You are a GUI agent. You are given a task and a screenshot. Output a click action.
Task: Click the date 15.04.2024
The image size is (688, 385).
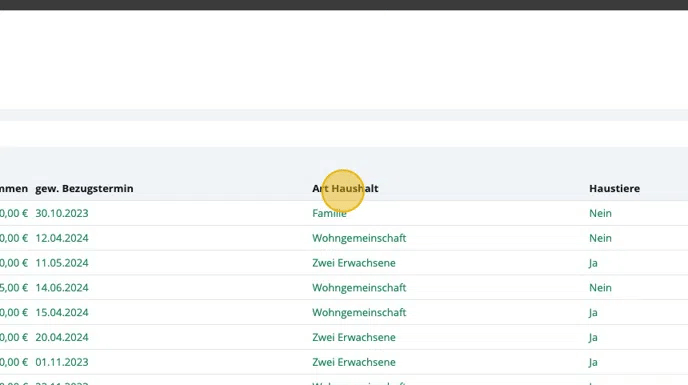pos(62,313)
